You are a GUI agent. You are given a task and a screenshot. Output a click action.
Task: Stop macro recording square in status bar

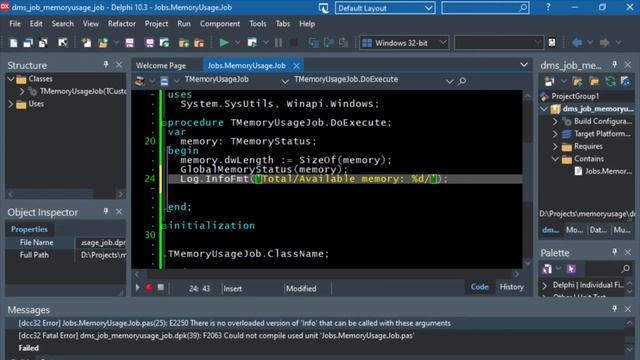point(161,287)
